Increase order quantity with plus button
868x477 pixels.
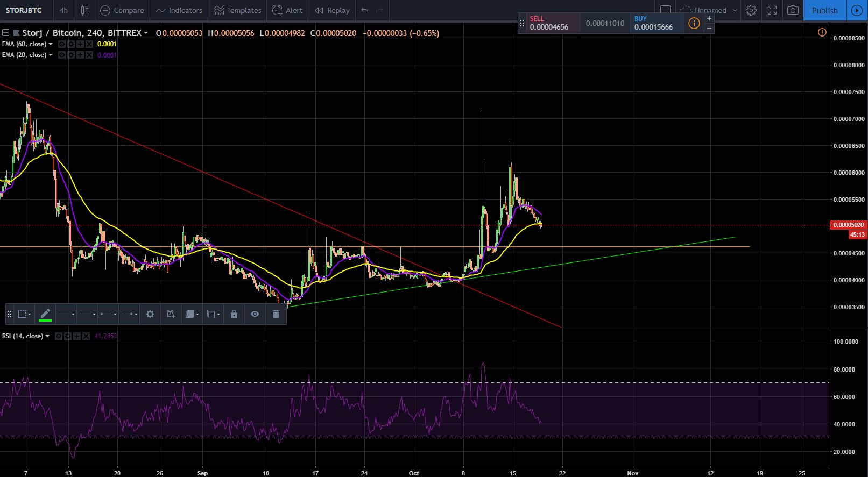point(709,18)
